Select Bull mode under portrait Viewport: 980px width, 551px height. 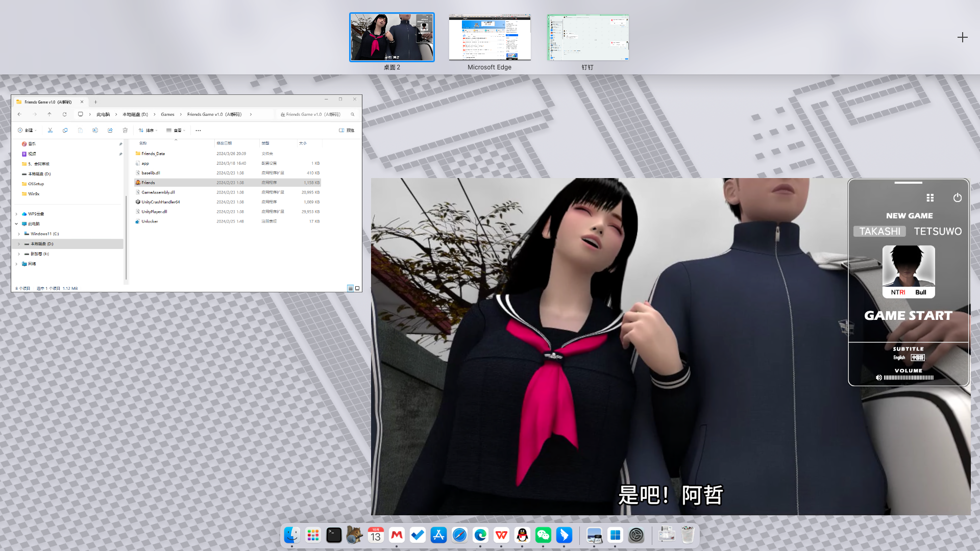pos(921,292)
